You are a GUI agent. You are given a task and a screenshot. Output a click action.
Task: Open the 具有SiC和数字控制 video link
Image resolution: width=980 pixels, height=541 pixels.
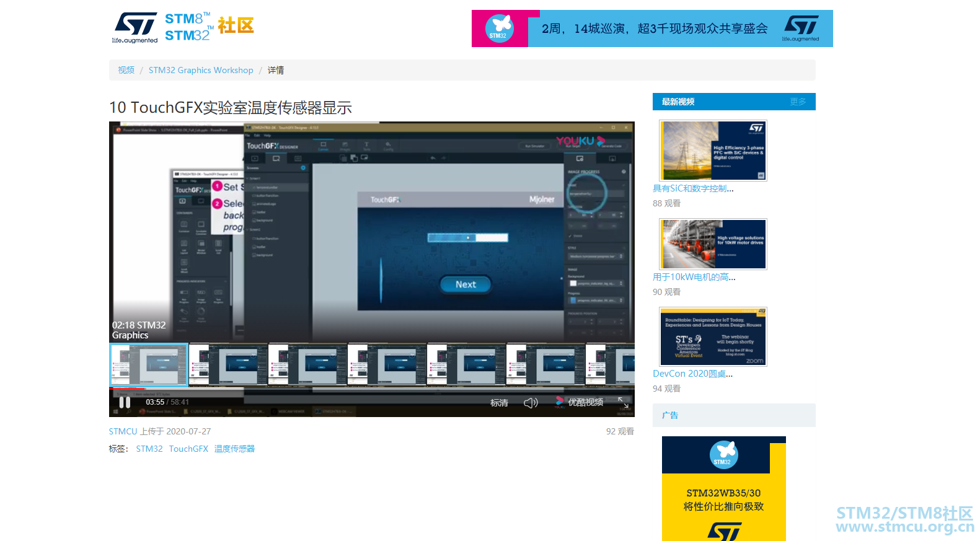[x=693, y=188]
